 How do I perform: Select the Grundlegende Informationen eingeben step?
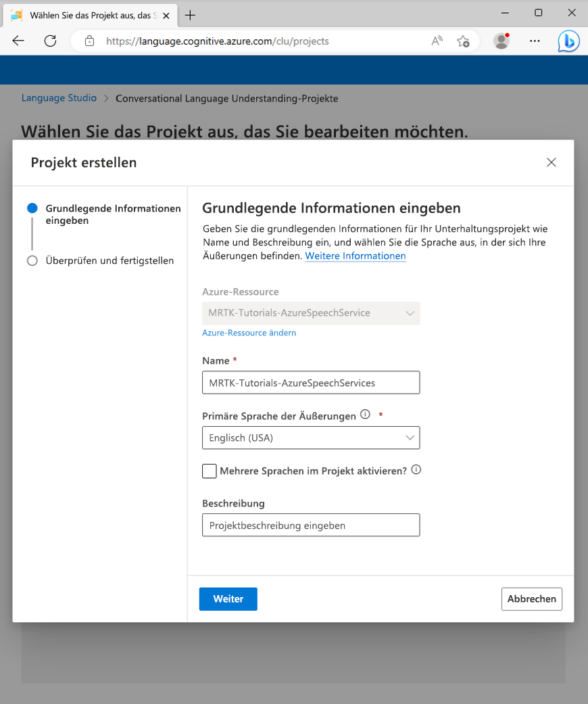tap(104, 214)
